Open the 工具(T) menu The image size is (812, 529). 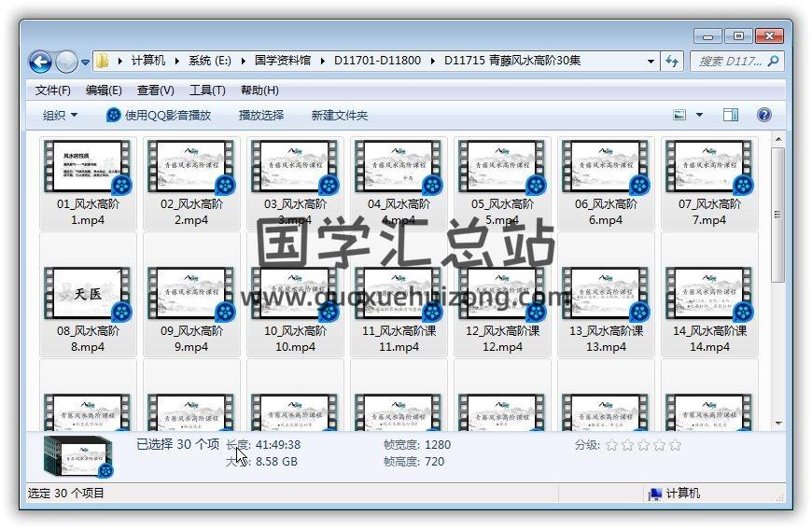(x=206, y=90)
